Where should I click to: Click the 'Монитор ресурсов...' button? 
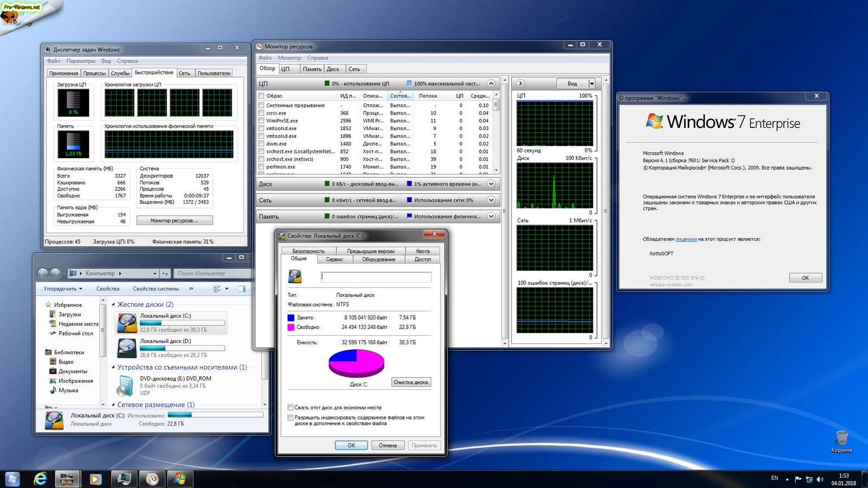coord(174,221)
